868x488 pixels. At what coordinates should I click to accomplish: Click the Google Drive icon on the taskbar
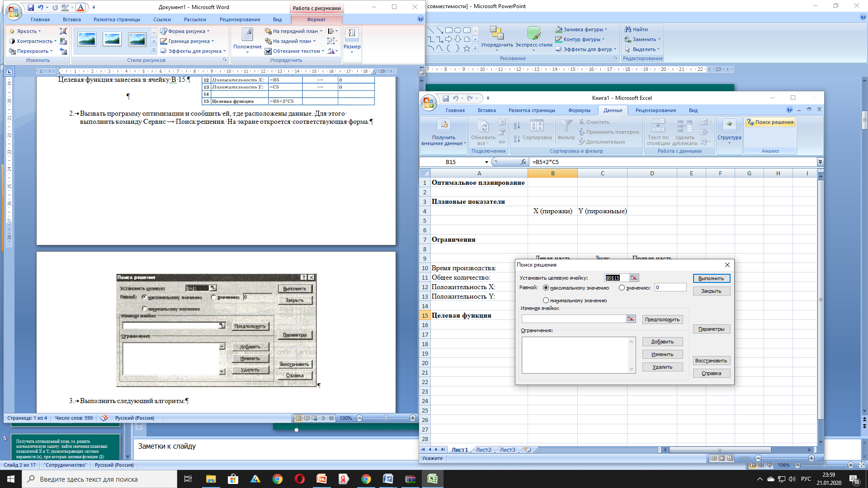(x=255, y=479)
